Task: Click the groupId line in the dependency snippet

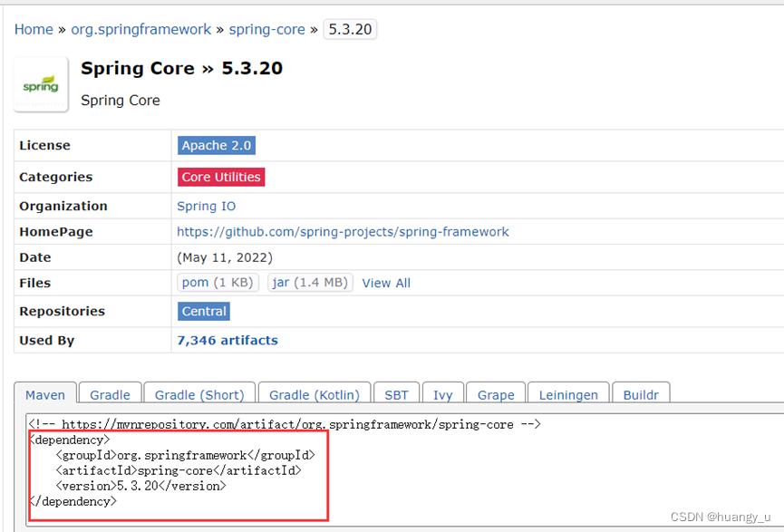Action: click(186, 455)
